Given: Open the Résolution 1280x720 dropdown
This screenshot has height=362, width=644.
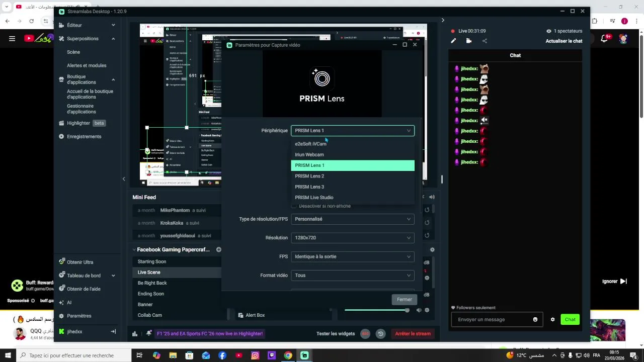Looking at the screenshot, I should (353, 238).
